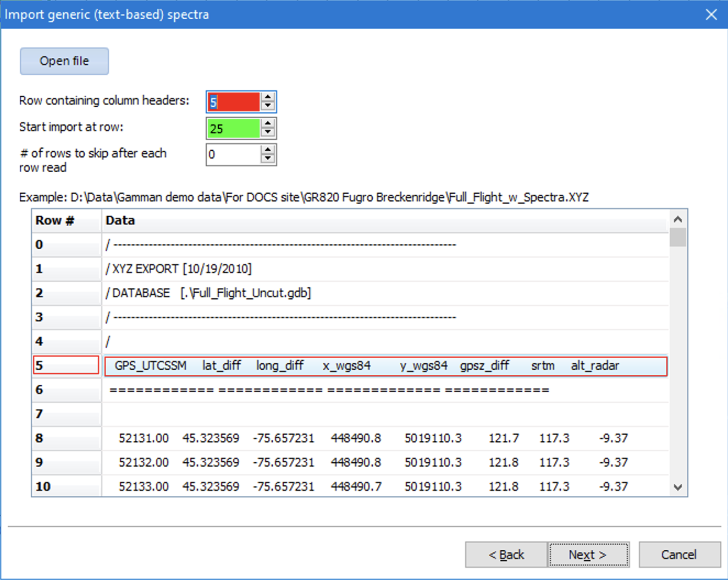Click the Open file button
This screenshot has width=728, height=580.
point(64,61)
